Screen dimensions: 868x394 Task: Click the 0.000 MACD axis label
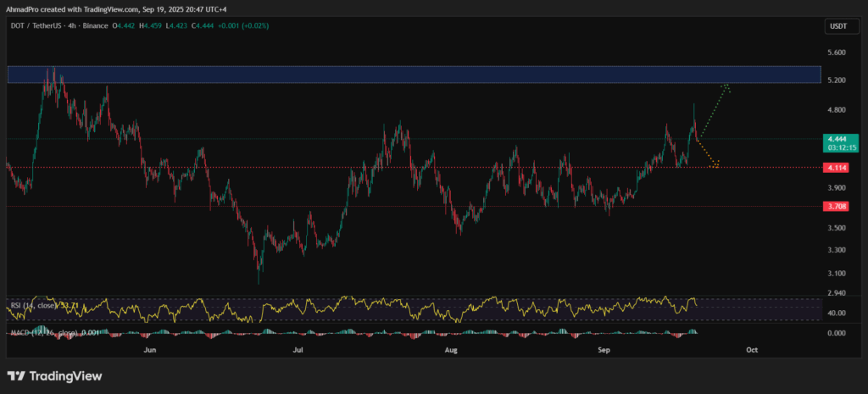(x=837, y=333)
